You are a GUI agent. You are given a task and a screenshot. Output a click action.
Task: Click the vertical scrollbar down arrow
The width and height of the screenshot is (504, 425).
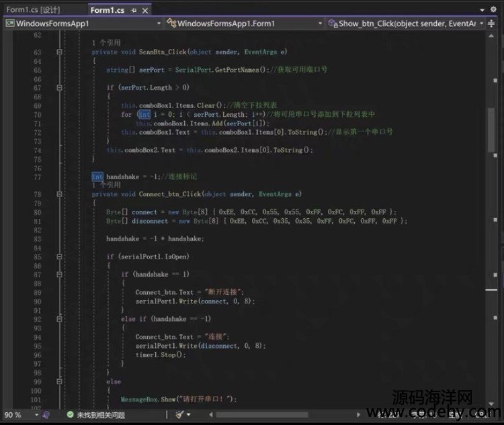pyautogui.click(x=491, y=404)
